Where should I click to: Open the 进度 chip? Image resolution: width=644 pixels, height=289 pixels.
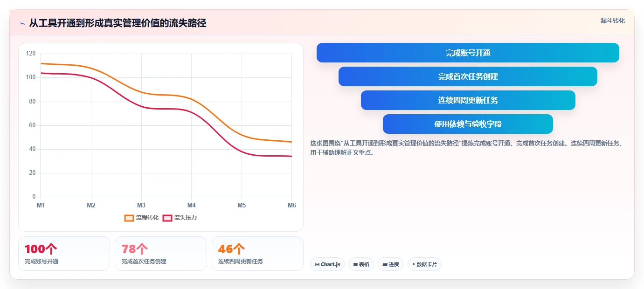point(391,264)
